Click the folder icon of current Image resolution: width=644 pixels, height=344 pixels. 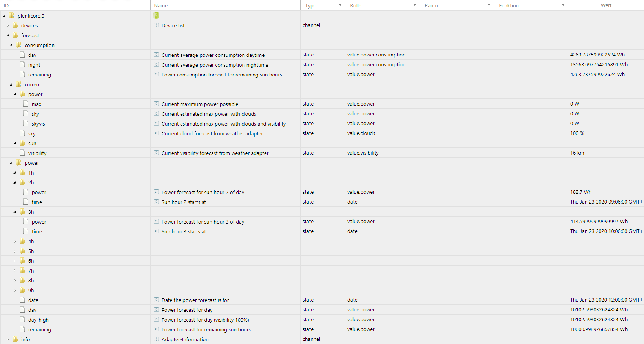(19, 84)
